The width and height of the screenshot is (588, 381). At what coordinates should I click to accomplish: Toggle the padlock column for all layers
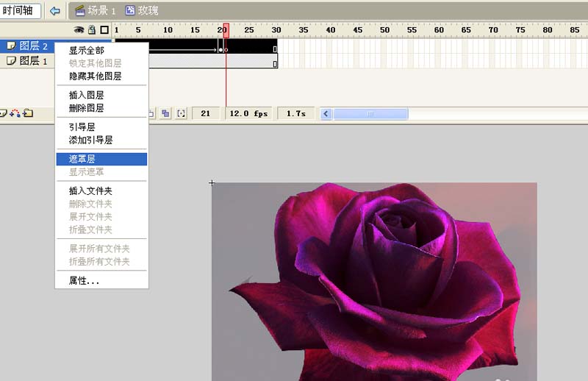tap(92, 29)
